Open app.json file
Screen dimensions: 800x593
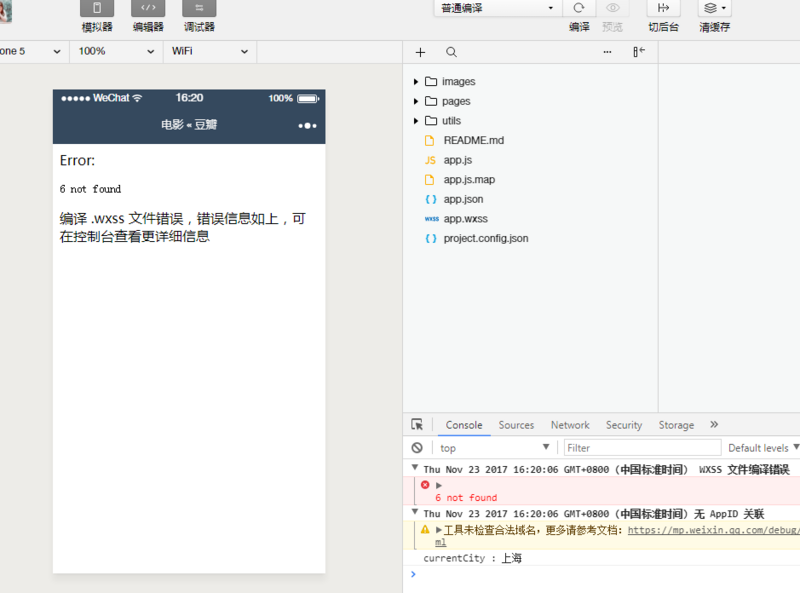[463, 199]
